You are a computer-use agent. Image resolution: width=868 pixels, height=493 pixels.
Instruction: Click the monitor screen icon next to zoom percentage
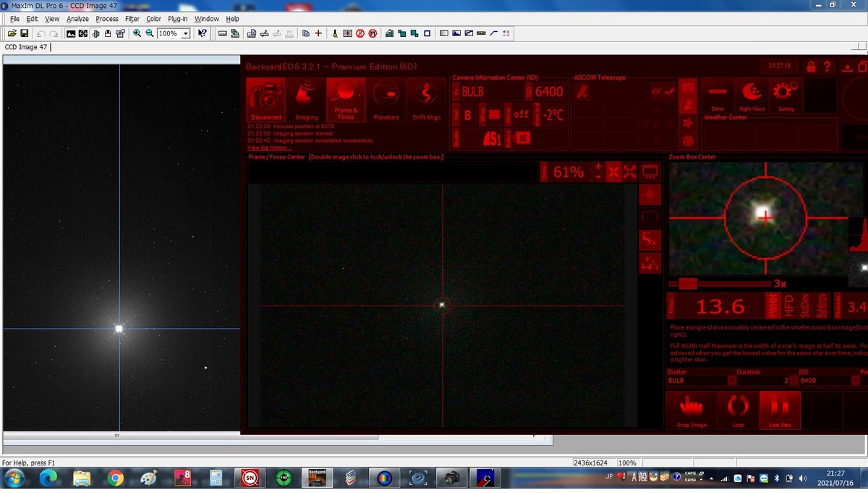[x=650, y=172]
